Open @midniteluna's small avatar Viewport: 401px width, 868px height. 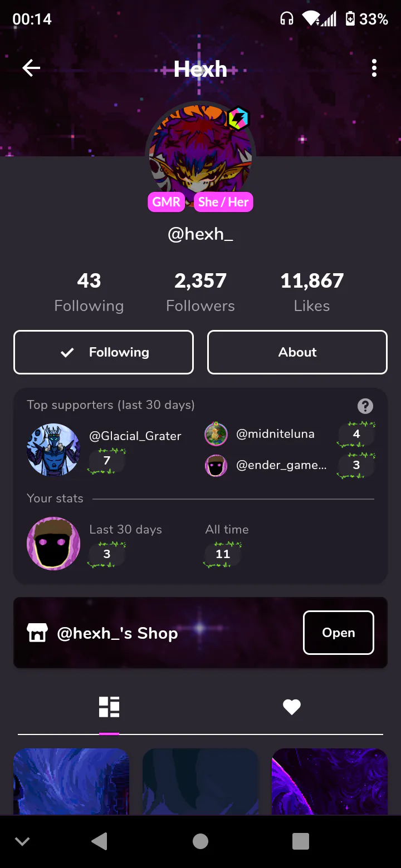pos(216,434)
